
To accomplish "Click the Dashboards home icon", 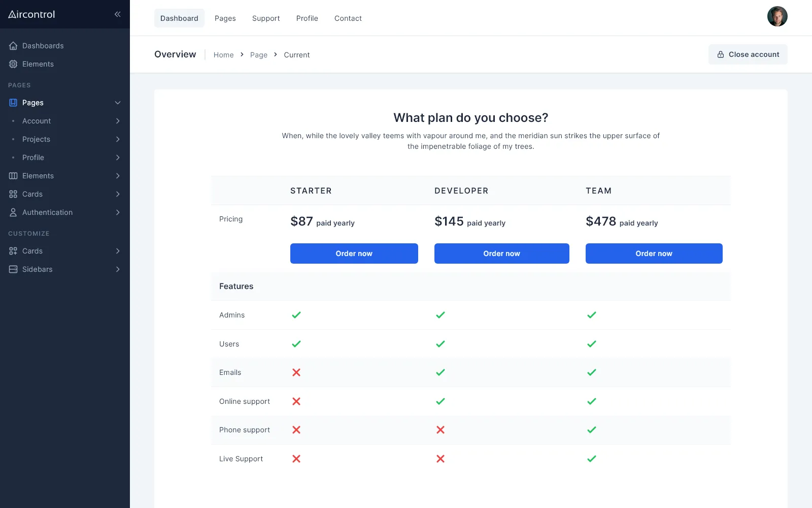I will 13,46.
